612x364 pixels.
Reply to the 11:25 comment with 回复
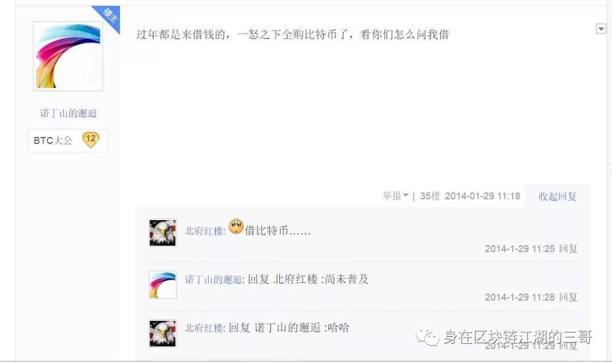click(568, 249)
